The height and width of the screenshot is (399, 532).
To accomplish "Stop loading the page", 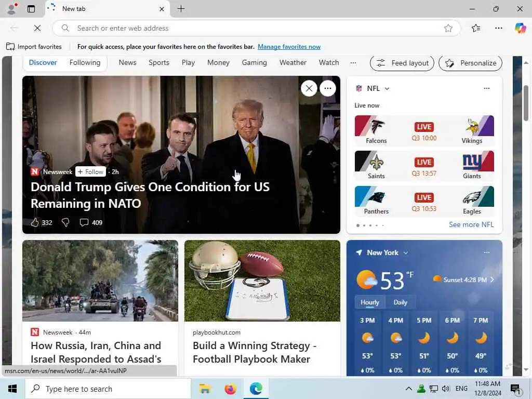I will (x=37, y=28).
